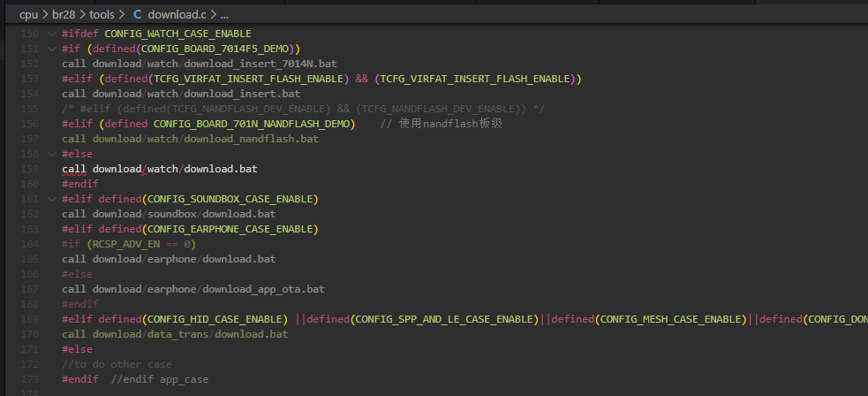Click CONFIG_BOARD_701N_NANDFLASH_DEMO macro
This screenshot has width=868, height=396.
pos(252,124)
